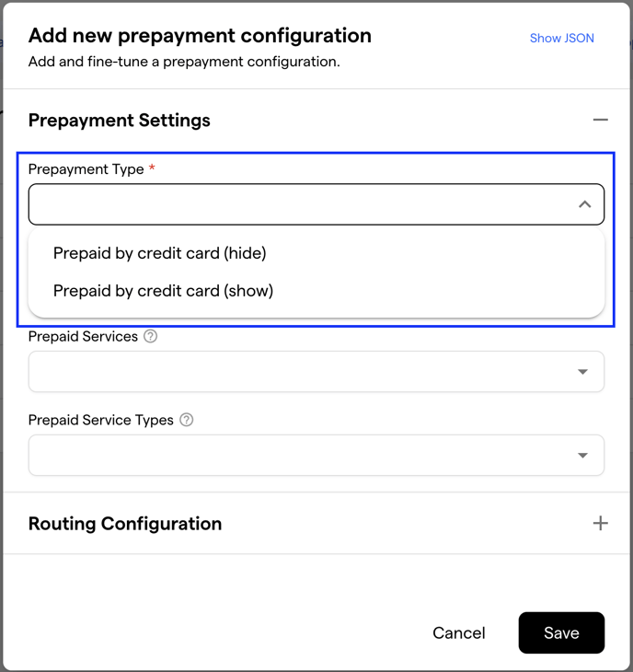This screenshot has width=633, height=672.
Task: Click the Prepayment Settings section title
Action: click(x=119, y=121)
